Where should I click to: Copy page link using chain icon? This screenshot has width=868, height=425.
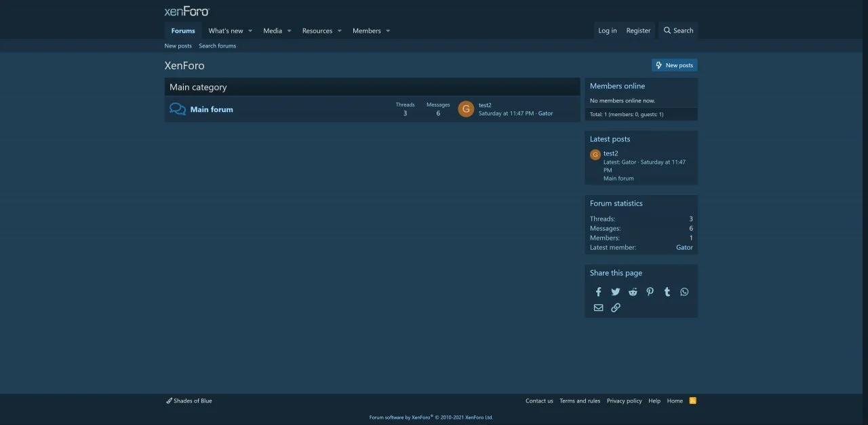(x=615, y=308)
